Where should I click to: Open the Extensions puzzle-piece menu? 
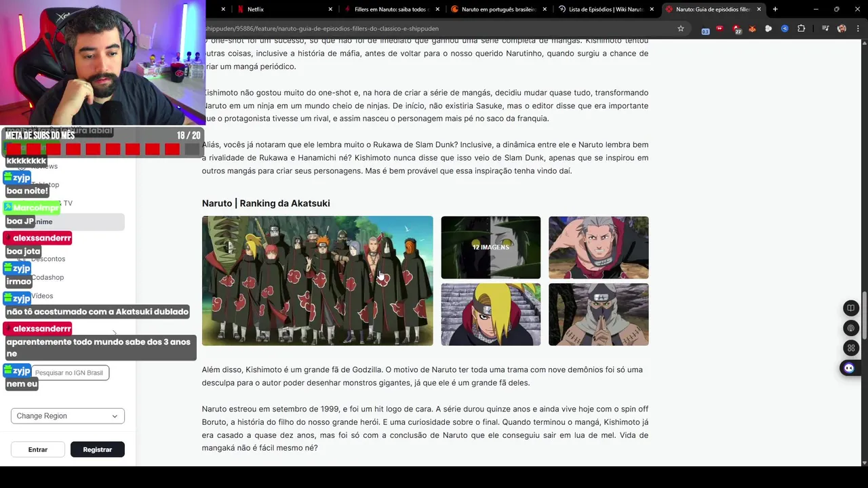[801, 28]
